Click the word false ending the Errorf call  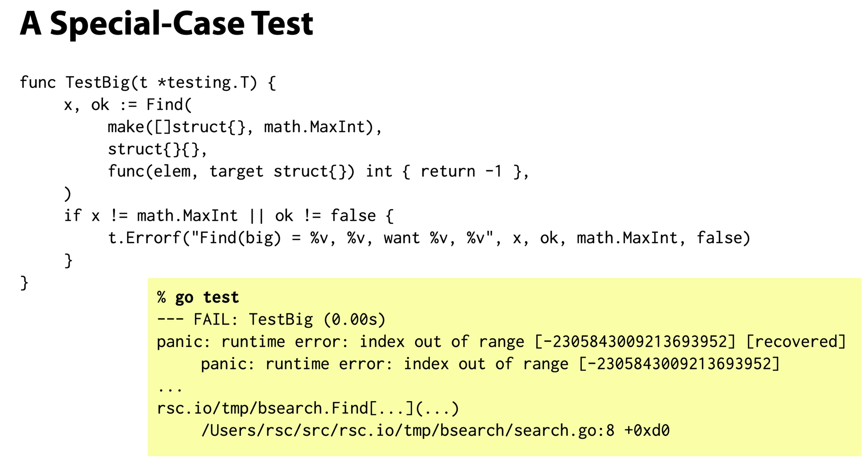click(719, 238)
